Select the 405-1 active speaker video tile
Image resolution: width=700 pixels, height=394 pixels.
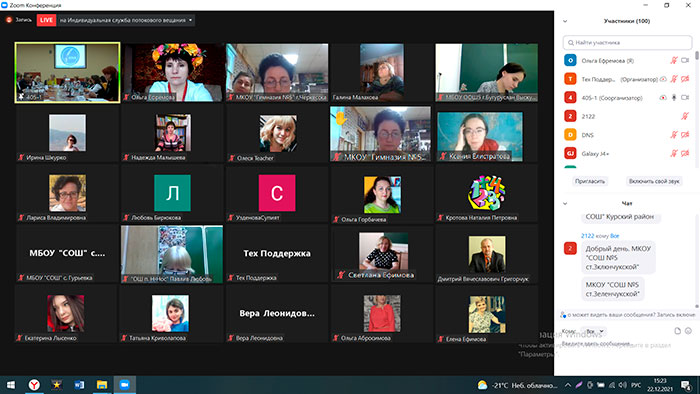click(x=67, y=73)
